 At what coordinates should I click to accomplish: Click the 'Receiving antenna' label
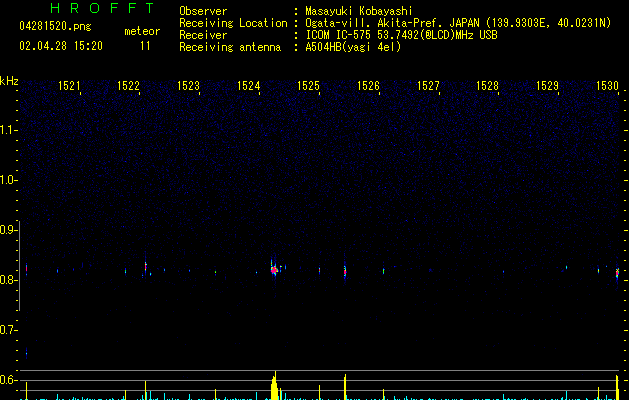pyautogui.click(x=230, y=47)
